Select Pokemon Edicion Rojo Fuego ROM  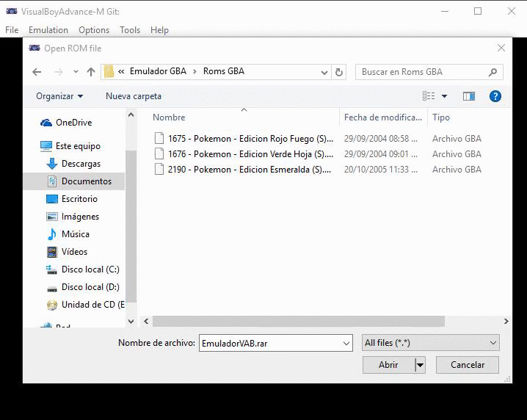pos(251,139)
